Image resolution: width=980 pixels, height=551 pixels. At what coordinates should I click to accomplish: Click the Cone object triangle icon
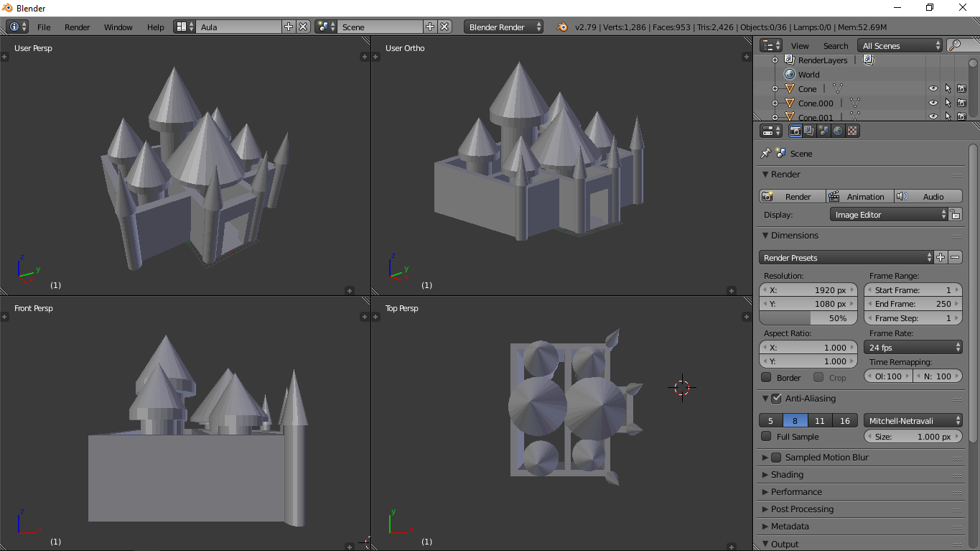[790, 89]
